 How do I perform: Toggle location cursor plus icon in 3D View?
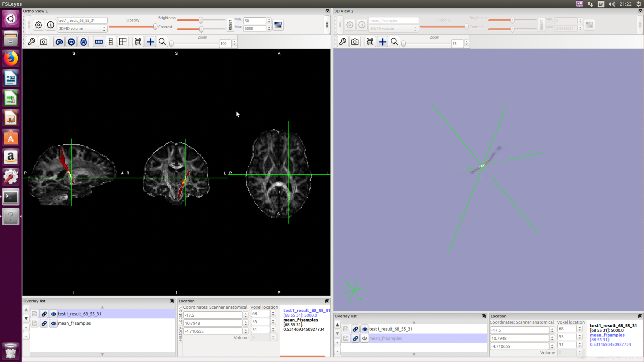coord(383,42)
